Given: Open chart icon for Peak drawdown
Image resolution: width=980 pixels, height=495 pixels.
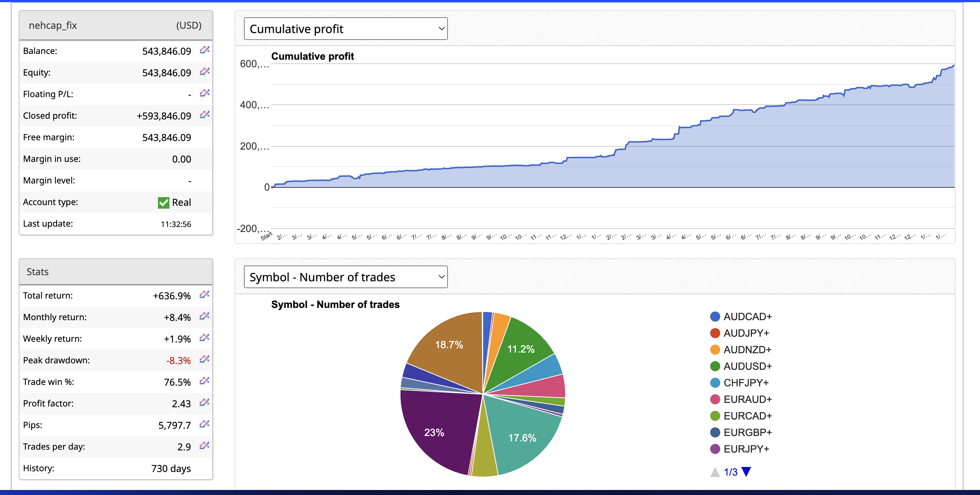Looking at the screenshot, I should [x=204, y=359].
